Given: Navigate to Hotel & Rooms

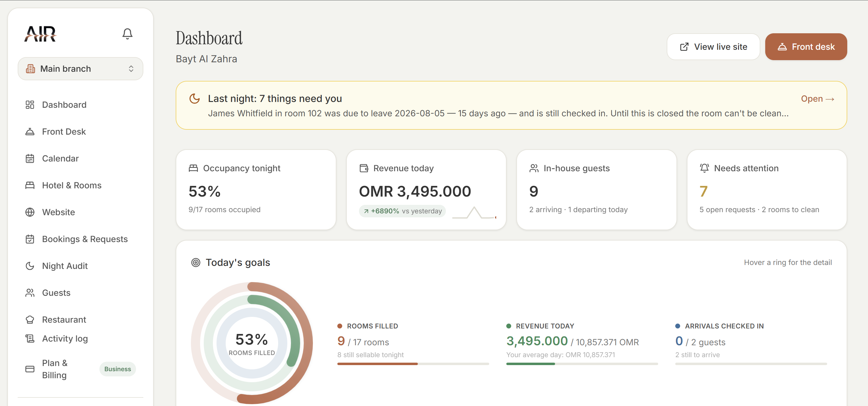Looking at the screenshot, I should pyautogui.click(x=81, y=186).
